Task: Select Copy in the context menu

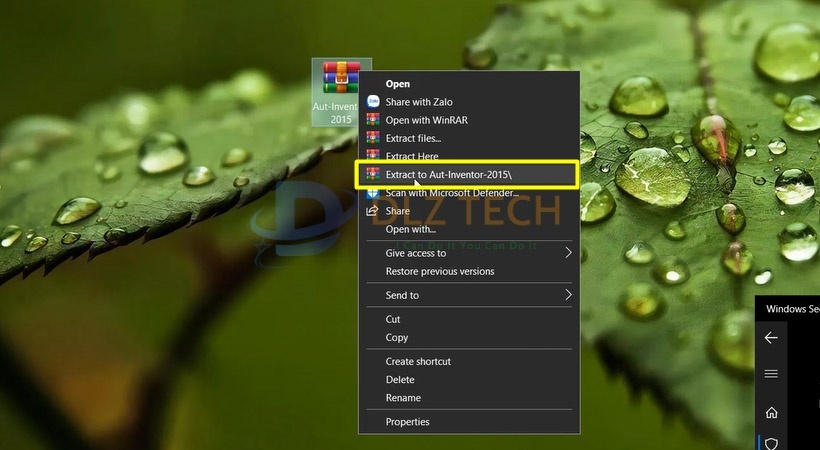Action: coord(469,338)
